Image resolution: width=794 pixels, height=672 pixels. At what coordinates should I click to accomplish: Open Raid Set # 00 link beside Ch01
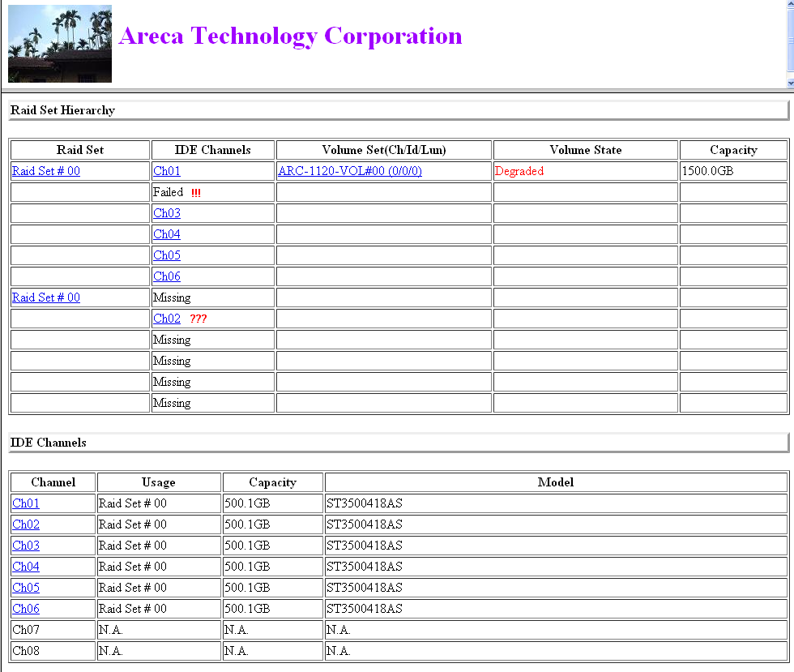point(46,171)
